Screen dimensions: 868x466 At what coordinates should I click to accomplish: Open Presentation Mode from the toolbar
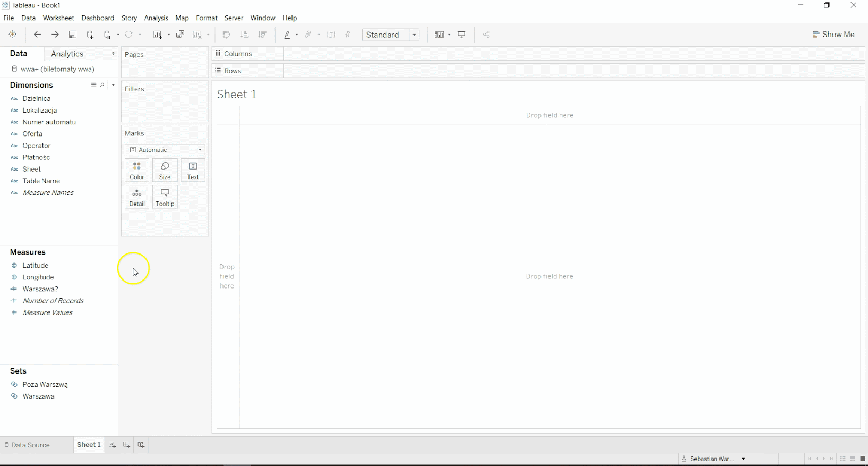(462, 35)
